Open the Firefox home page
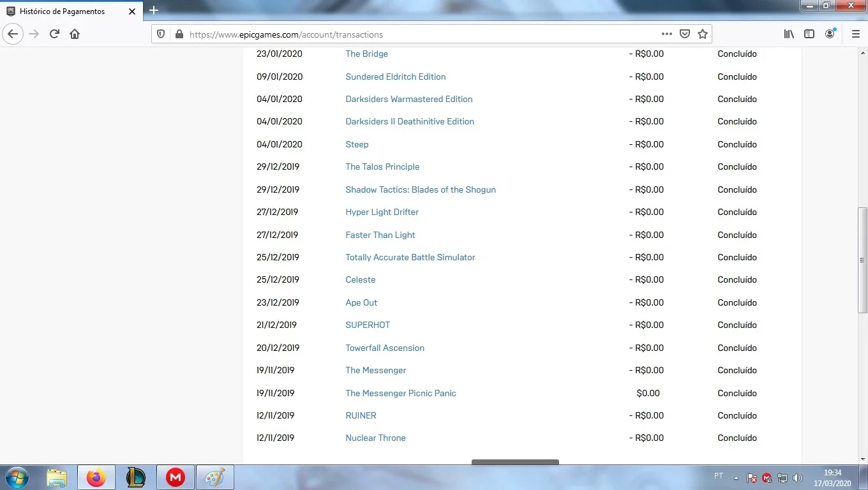Screen dimensions: 868x490 [75, 34]
